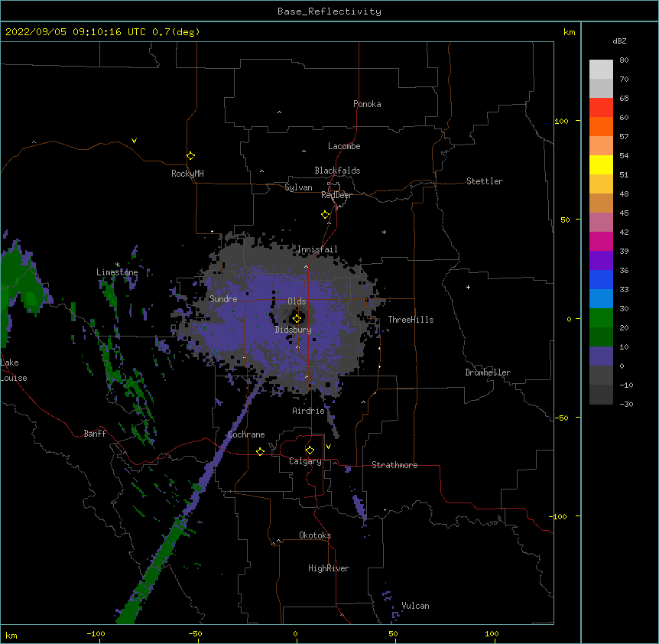The image size is (659, 644).
Task: Select the Vulcan label
Action: pos(415,606)
